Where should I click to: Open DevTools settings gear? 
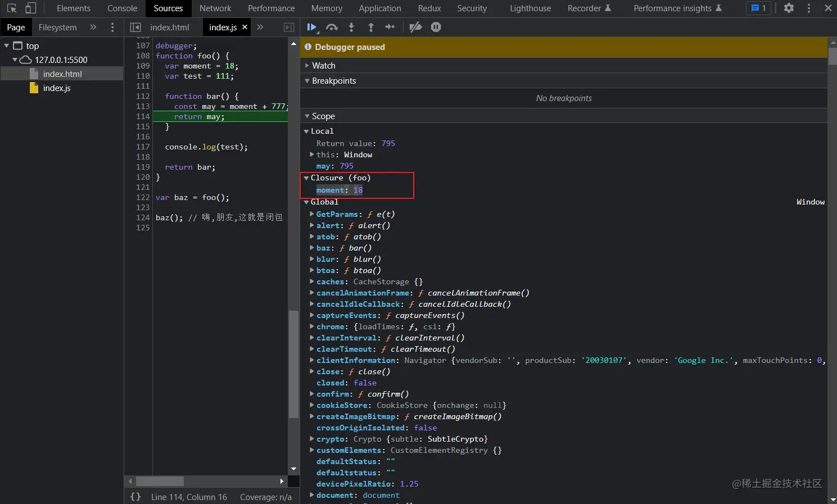[x=789, y=8]
